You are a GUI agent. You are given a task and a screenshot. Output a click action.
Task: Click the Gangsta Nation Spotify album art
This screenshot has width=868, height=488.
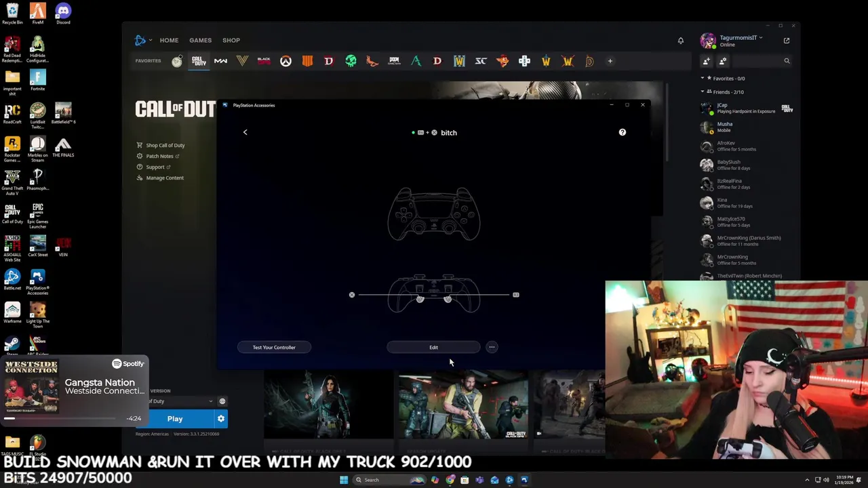coord(31,387)
